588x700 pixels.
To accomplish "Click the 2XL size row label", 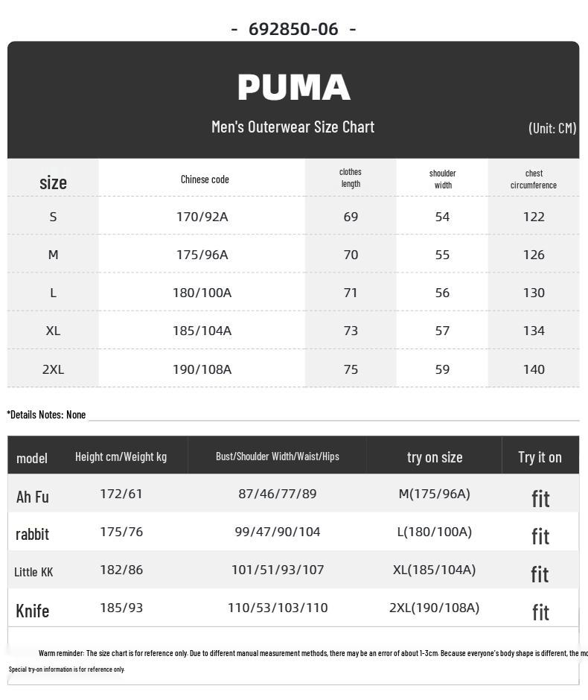I will pos(53,369).
